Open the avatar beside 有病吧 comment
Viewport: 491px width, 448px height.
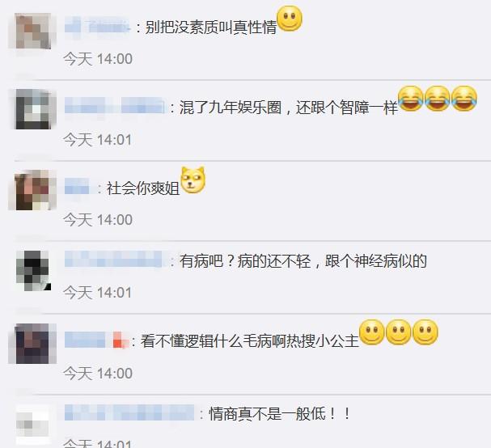click(33, 270)
